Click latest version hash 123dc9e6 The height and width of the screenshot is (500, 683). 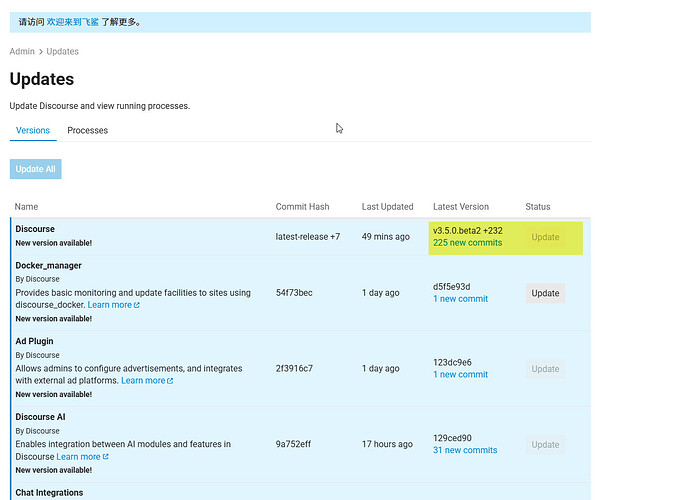tap(452, 362)
